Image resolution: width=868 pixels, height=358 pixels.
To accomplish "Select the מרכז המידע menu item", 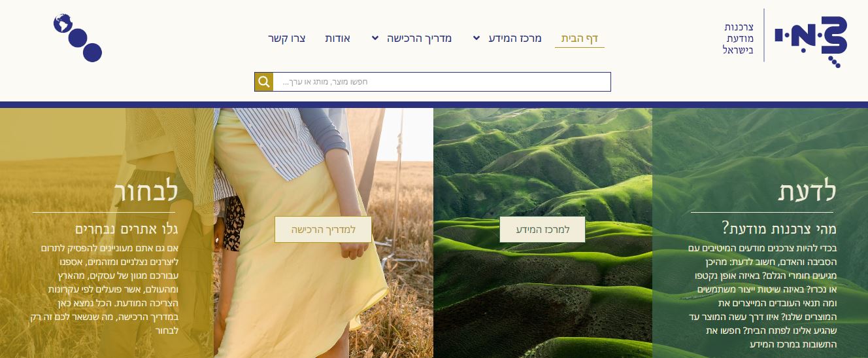I will (x=516, y=38).
